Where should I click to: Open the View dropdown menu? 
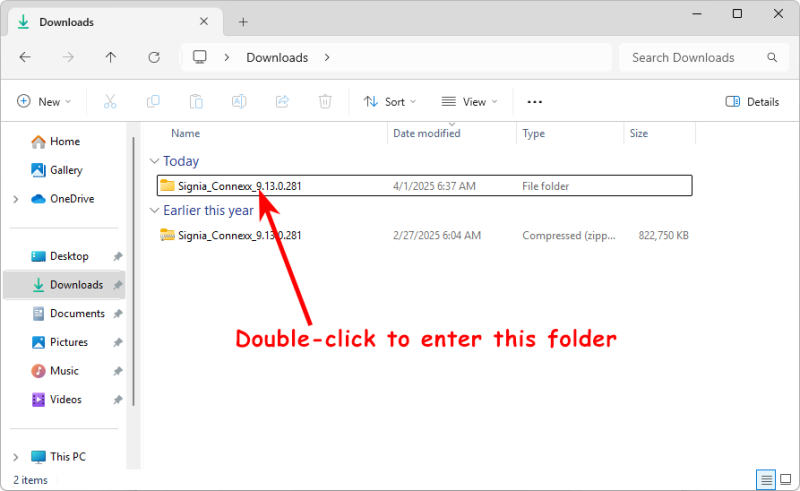click(469, 101)
